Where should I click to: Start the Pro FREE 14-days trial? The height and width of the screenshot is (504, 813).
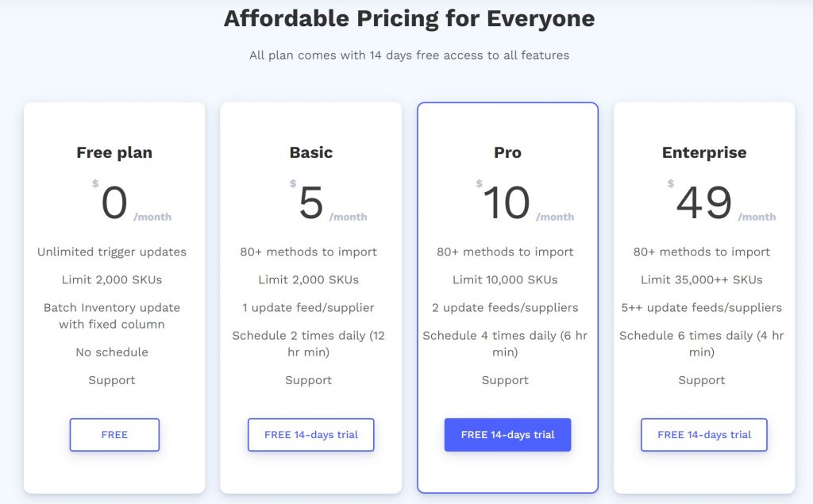pos(507,435)
